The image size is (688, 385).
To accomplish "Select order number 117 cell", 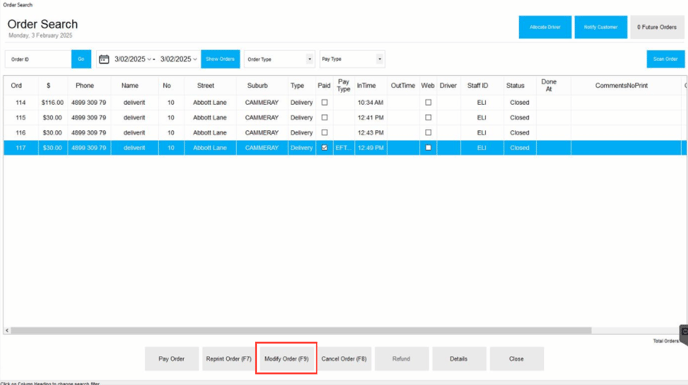I will (x=21, y=148).
